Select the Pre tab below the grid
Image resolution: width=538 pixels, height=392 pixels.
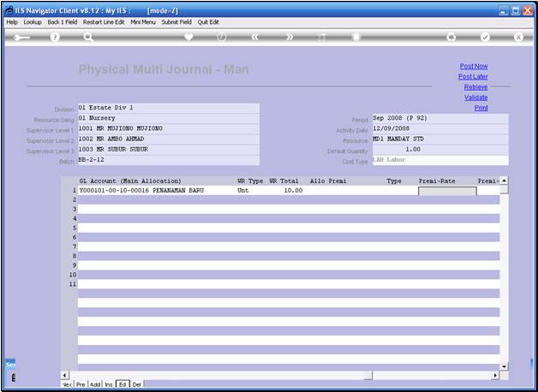click(x=81, y=384)
